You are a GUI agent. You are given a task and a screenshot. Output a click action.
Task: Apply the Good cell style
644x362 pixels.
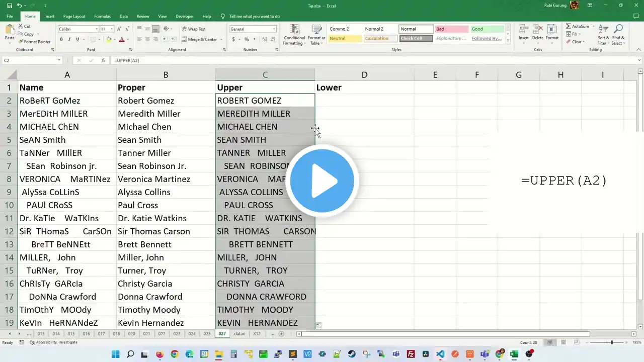(x=487, y=29)
